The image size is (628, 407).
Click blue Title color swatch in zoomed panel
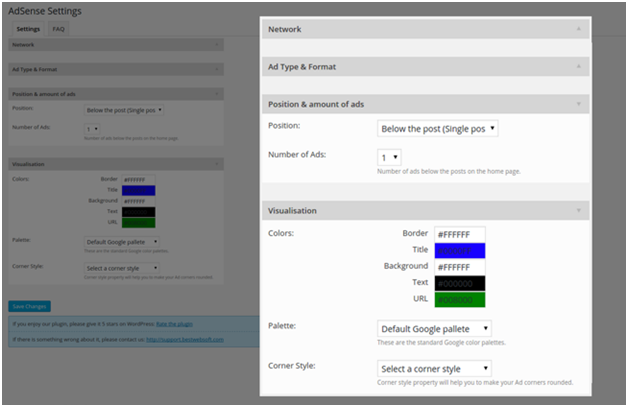(460, 251)
